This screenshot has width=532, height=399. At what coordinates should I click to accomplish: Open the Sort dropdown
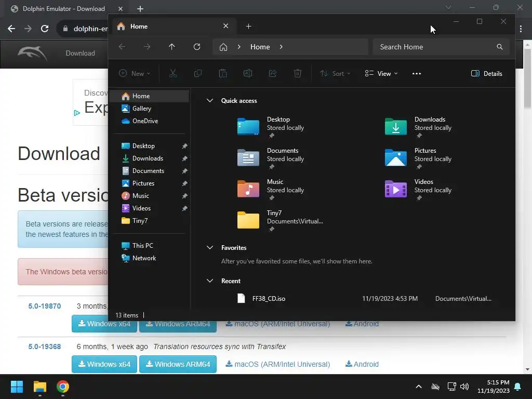point(335,74)
